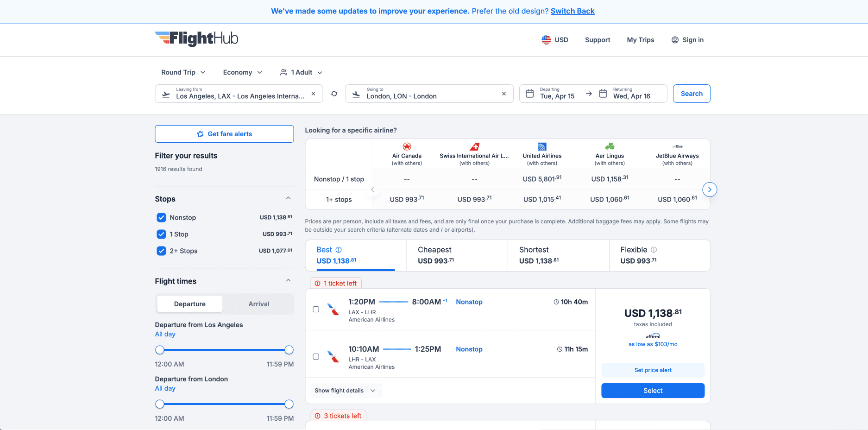The width and height of the screenshot is (868, 430).
Task: Click the Search button
Action: point(692,94)
